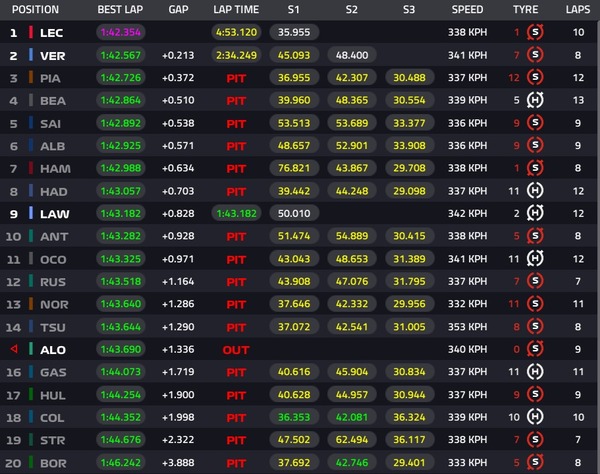Screen dimensions: 600x474
Task: Click PIA's orange team color bar
Action: 31,78
